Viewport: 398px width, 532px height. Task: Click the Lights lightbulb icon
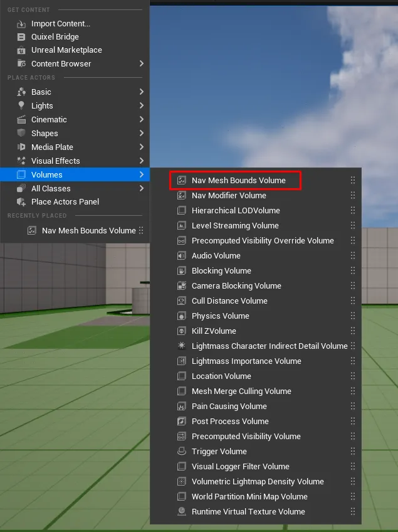(x=21, y=106)
